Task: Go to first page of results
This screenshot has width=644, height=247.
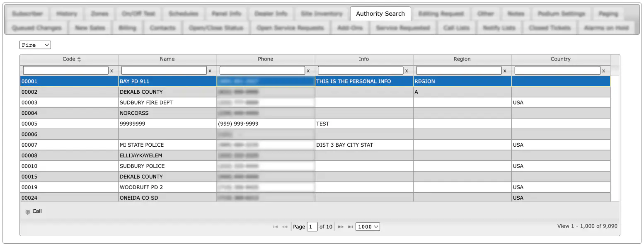Action: [275, 227]
